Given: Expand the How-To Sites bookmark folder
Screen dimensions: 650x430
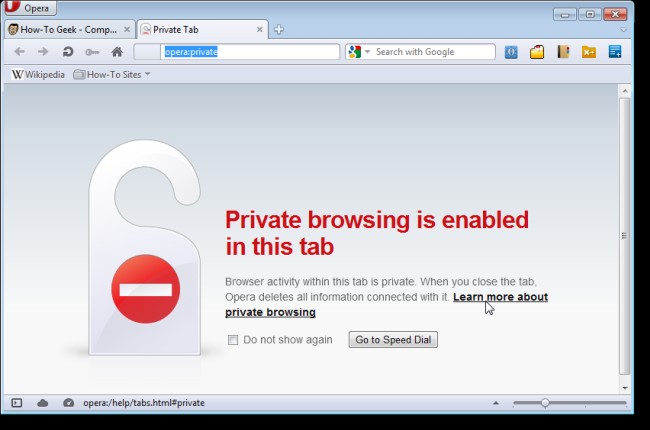Looking at the screenshot, I should click(112, 75).
